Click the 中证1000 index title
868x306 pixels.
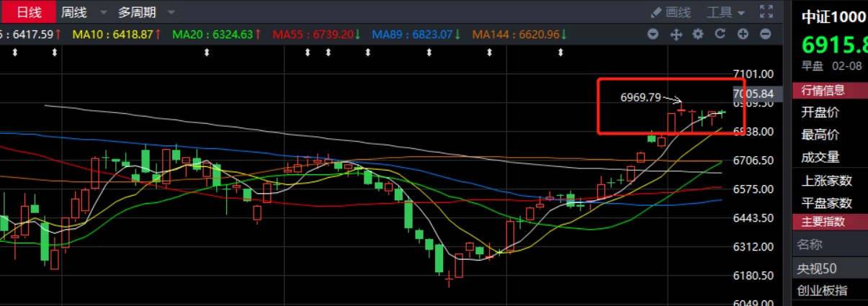coord(835,17)
